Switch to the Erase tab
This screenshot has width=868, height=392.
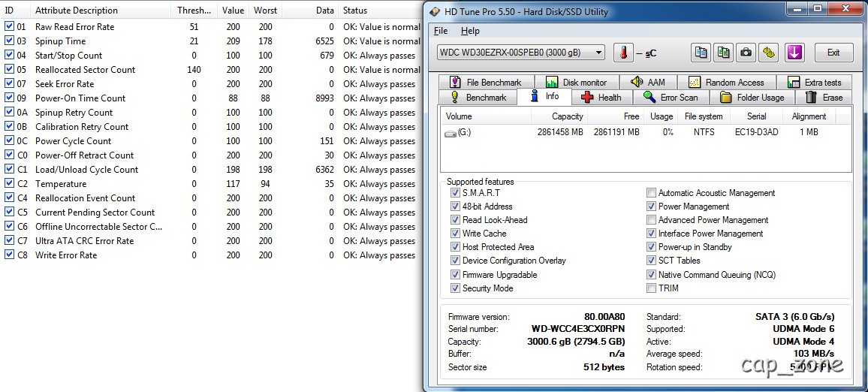[824, 98]
